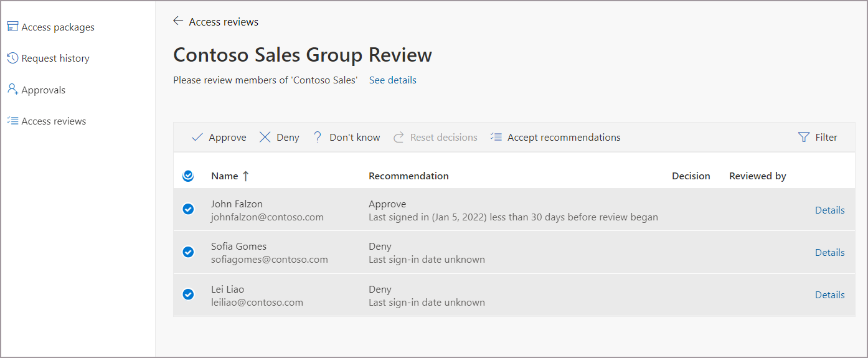Click the See details link
This screenshot has width=868, height=358.
pos(392,80)
